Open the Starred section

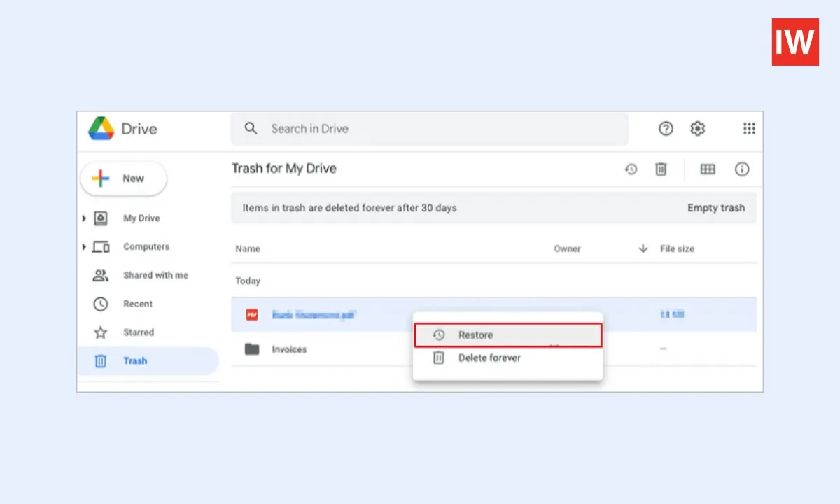(x=138, y=332)
